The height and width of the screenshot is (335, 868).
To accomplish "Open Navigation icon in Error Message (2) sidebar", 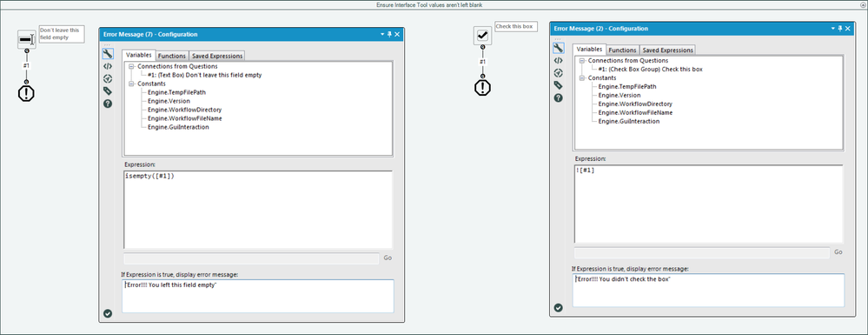I will click(x=559, y=73).
